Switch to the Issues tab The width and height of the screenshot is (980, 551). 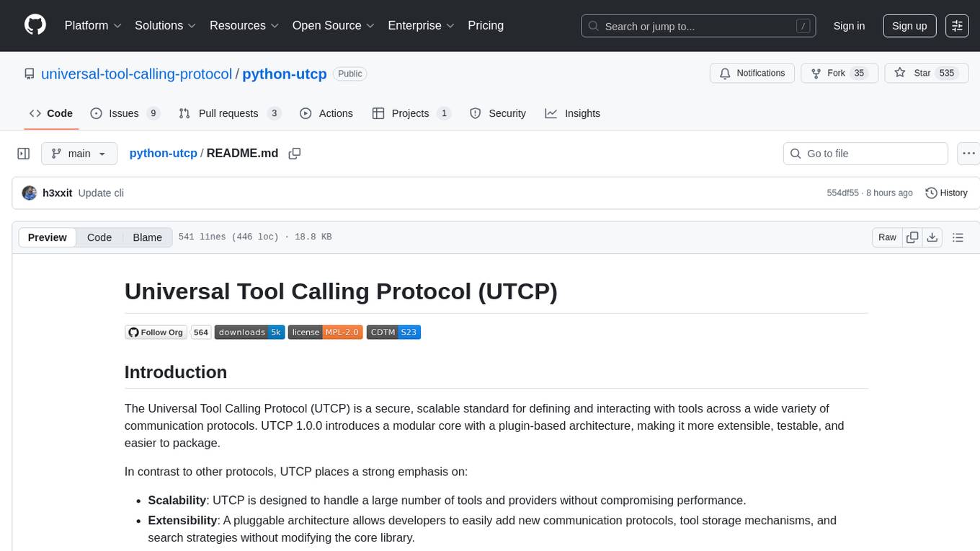click(125, 113)
